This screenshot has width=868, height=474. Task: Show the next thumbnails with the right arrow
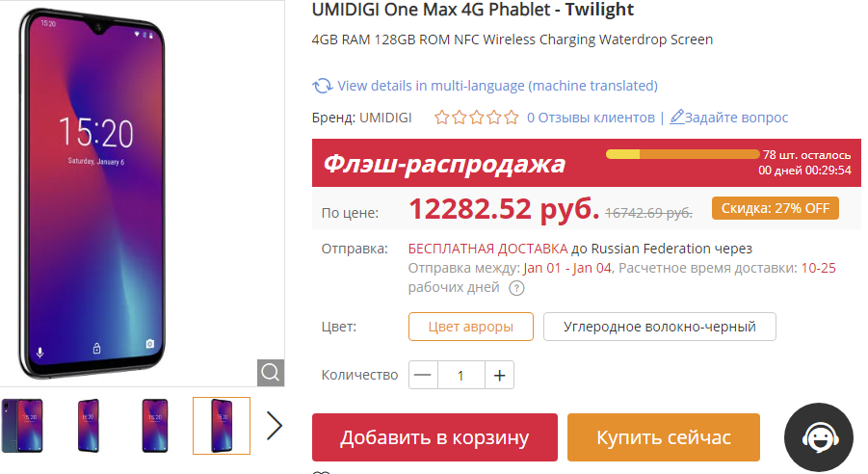pos(275,426)
